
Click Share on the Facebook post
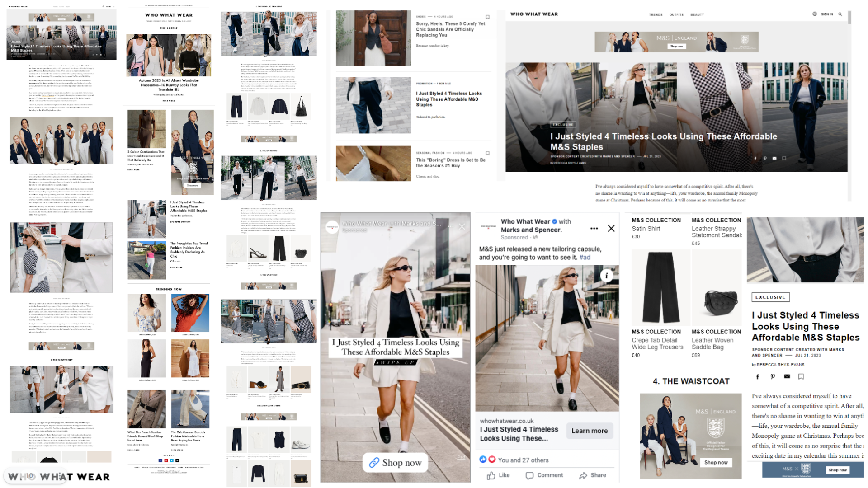pos(592,475)
